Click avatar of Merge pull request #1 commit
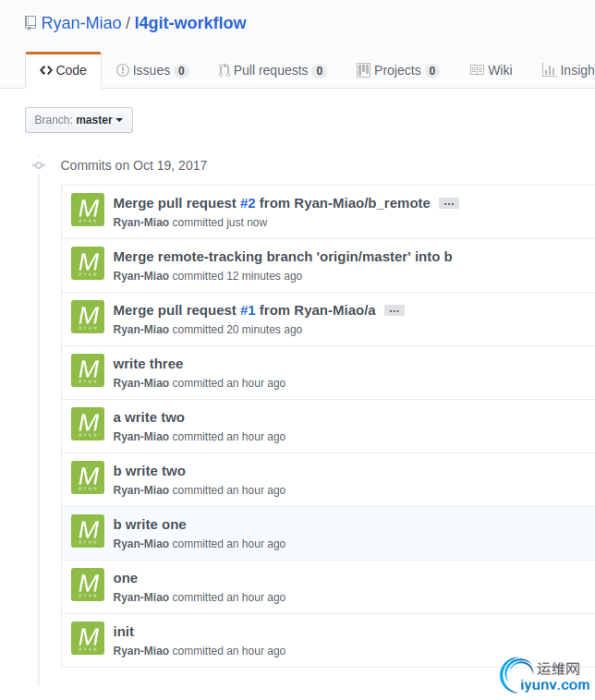Image resolution: width=595 pixels, height=700 pixels. point(88,317)
